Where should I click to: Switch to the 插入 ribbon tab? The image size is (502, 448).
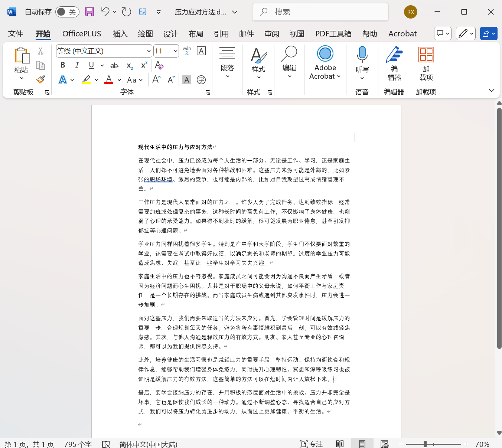coord(120,33)
